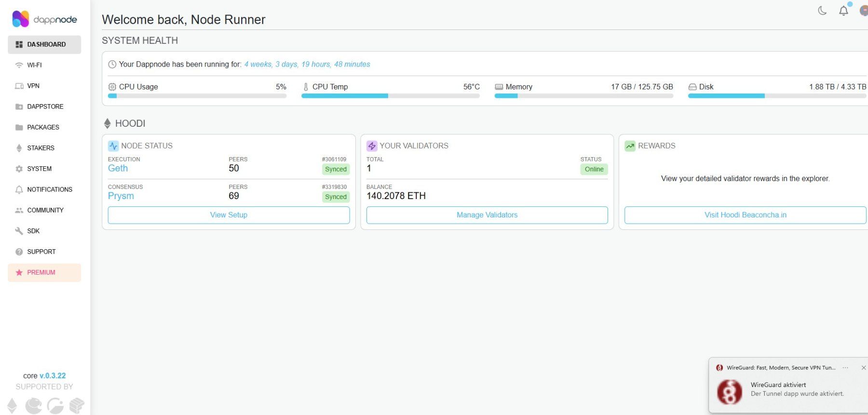Open the VPN menu item
The width and height of the screenshot is (868, 415).
click(x=44, y=86)
